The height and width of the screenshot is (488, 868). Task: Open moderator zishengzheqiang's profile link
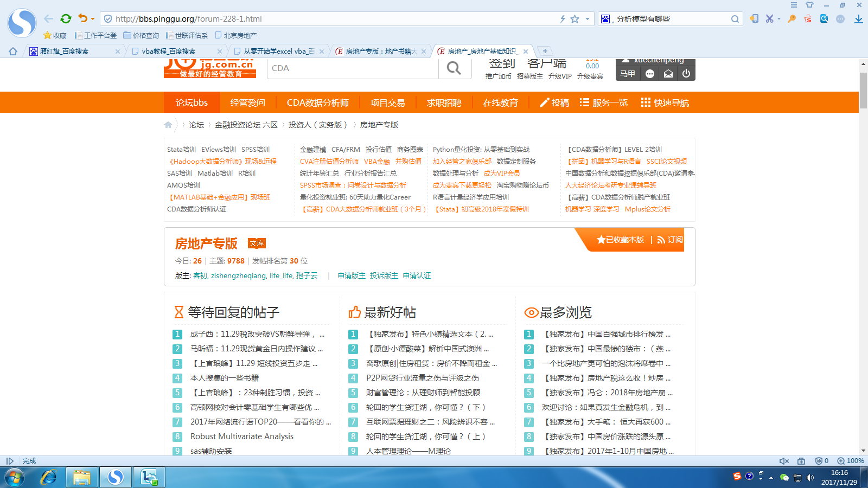click(239, 276)
